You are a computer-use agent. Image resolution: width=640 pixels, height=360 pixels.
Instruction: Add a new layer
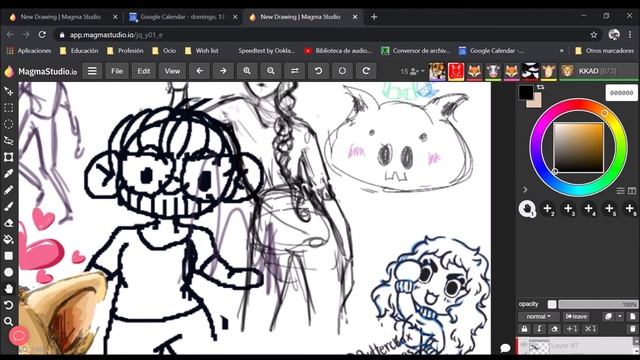coord(632,316)
